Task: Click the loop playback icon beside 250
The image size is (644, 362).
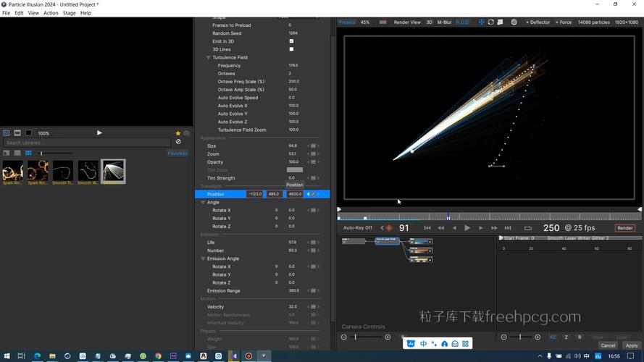Action: [528, 228]
